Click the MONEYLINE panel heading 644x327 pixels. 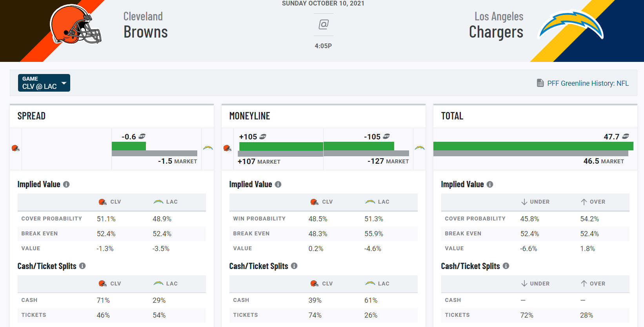[250, 116]
